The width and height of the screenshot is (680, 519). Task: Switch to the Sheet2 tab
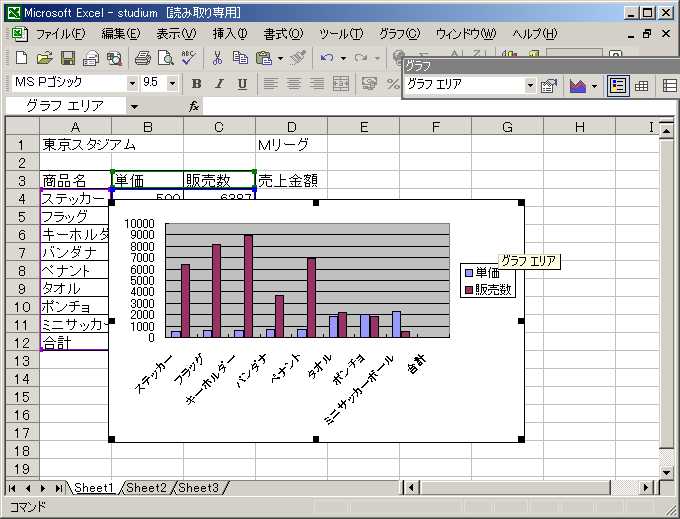[146, 488]
